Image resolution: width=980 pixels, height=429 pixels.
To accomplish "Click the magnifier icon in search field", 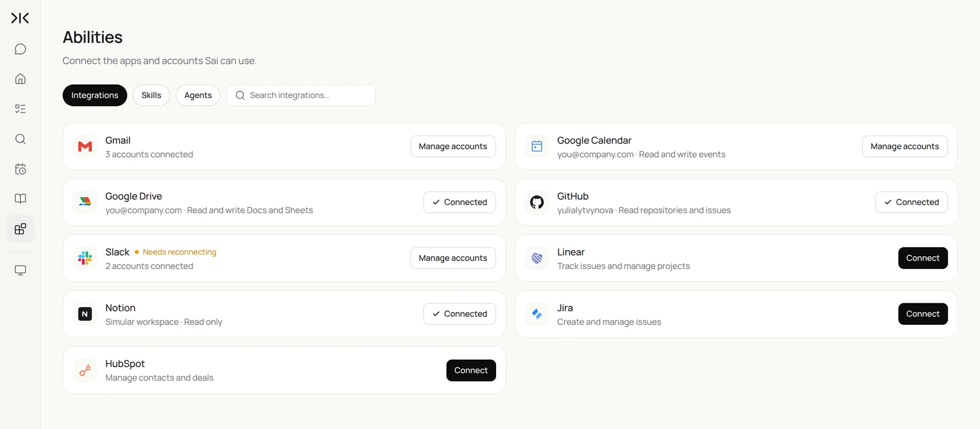I will coord(240,96).
